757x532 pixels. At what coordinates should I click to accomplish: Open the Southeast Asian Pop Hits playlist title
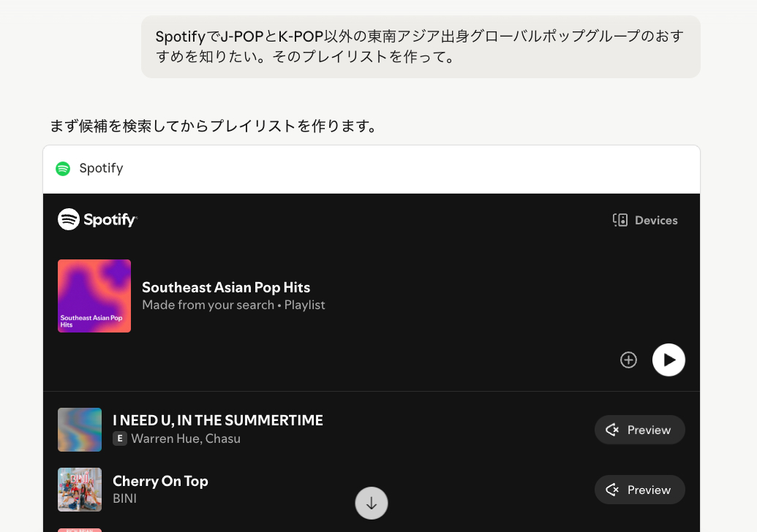(226, 287)
